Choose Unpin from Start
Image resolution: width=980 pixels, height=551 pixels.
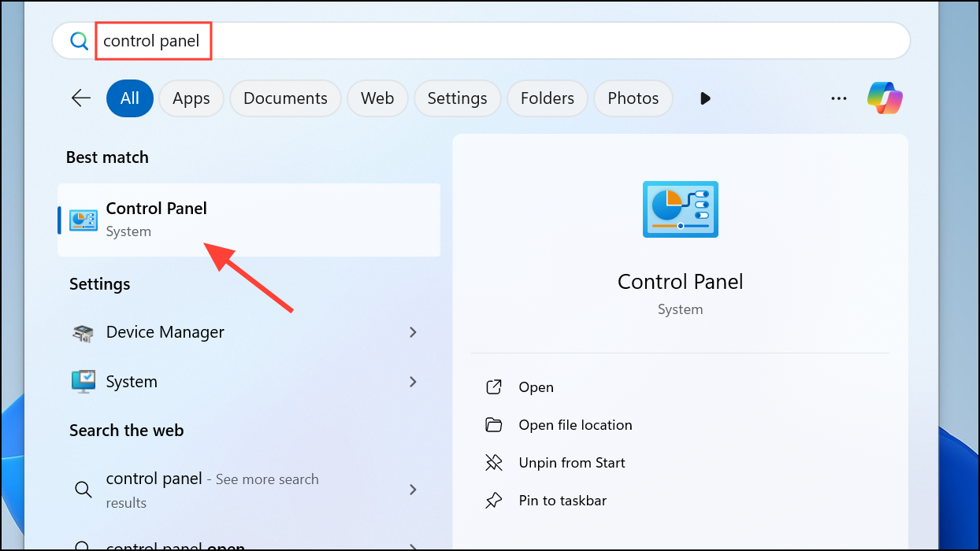click(x=572, y=463)
